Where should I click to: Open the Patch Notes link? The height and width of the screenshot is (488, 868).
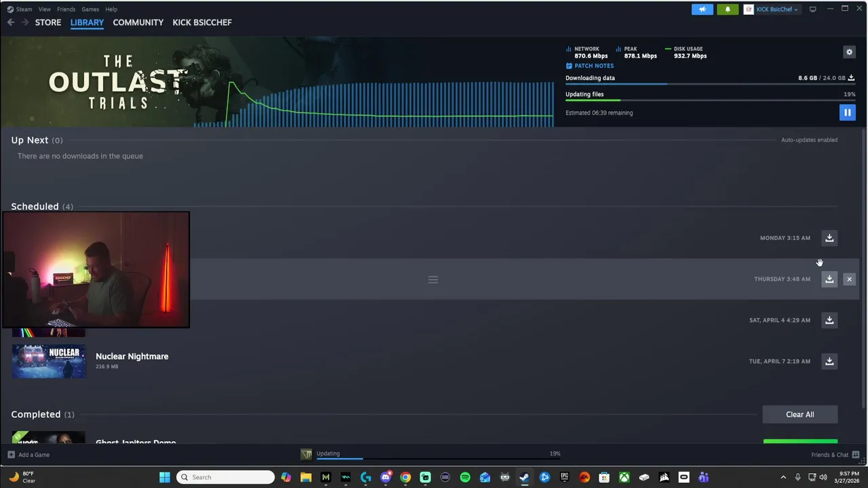(590, 66)
